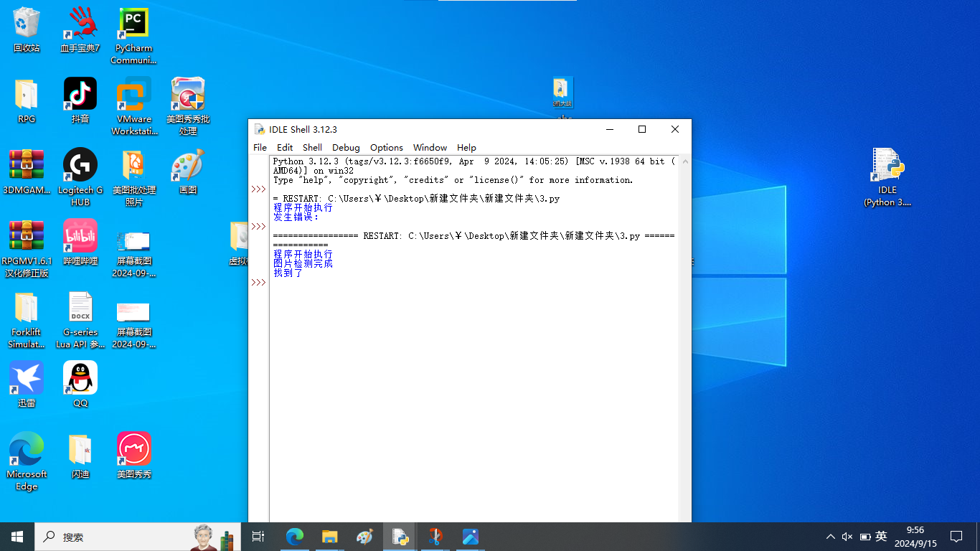The width and height of the screenshot is (980, 551).
Task: Open the Edit menu in IDLE Shell
Action: click(285, 147)
